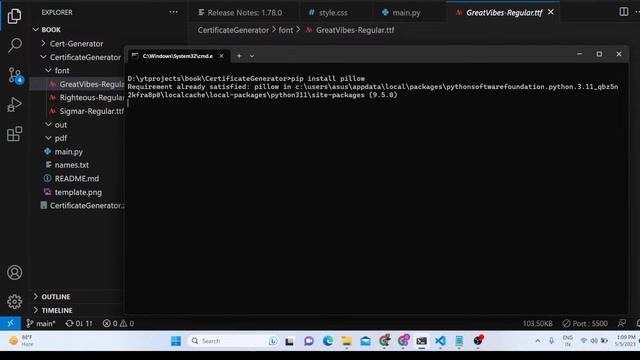
Task: Open names.txt from the Explorer tree
Action: pyautogui.click(x=77, y=165)
